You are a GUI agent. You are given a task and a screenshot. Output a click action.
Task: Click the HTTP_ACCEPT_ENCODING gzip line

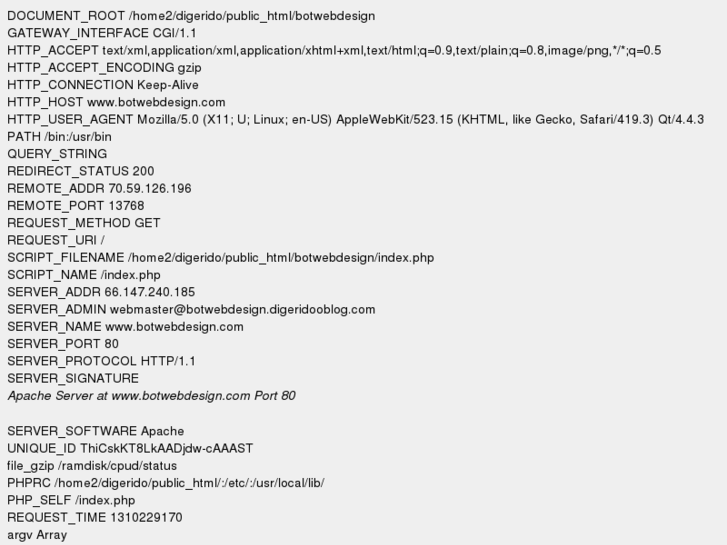pyautogui.click(x=104, y=68)
